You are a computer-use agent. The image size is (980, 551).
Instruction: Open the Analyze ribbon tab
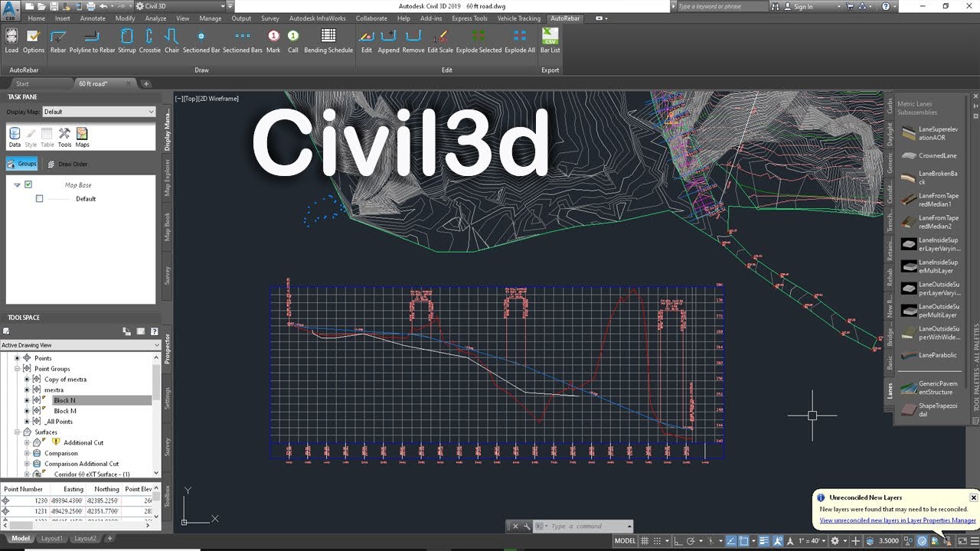(x=155, y=18)
